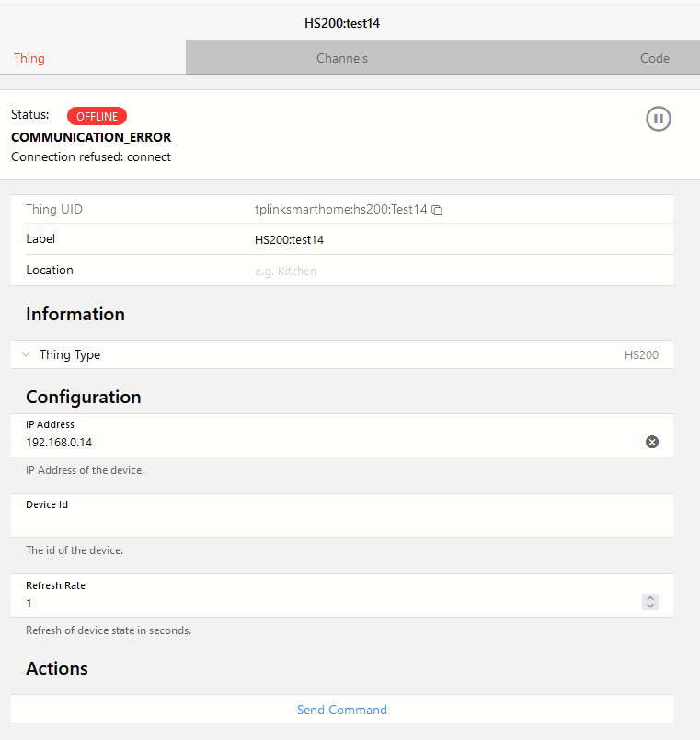700x740 pixels.
Task: Click the Refresh Rate number field
Action: click(x=322, y=603)
